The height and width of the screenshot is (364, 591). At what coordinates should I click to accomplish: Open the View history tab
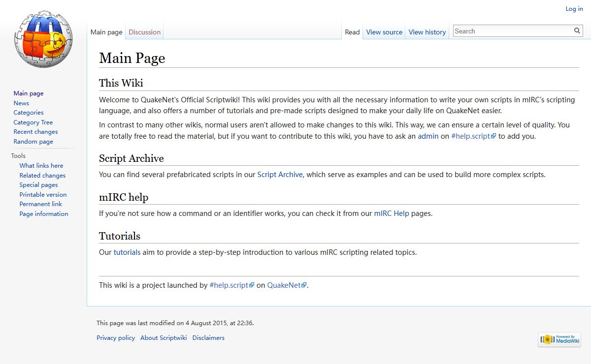pyautogui.click(x=427, y=32)
